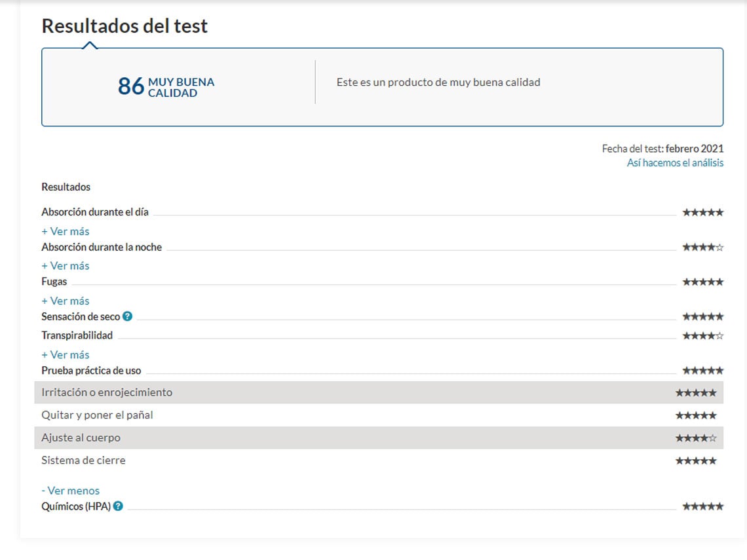This screenshot has width=747, height=560.
Task: Click help icon beside Químicos (HPA)
Action: coord(118,506)
